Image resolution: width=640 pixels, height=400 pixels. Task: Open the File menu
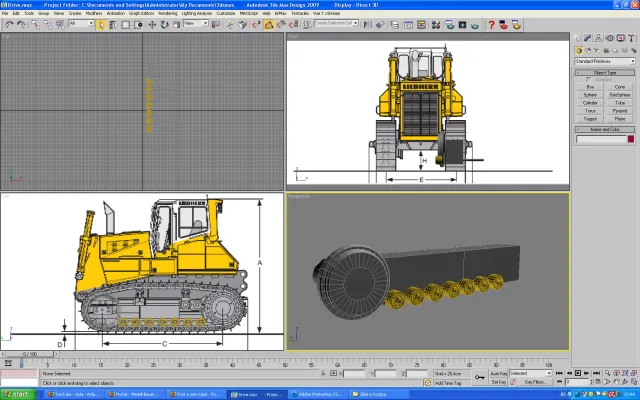(x=5, y=13)
